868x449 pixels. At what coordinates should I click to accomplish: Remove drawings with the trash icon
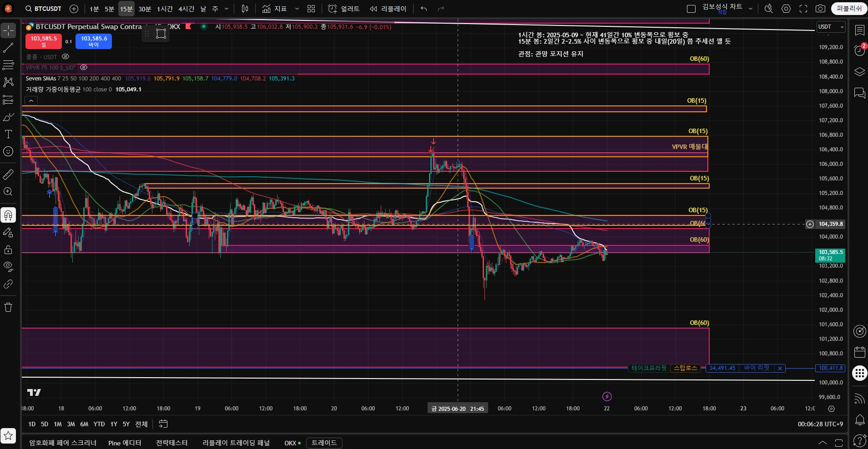[x=8, y=307]
